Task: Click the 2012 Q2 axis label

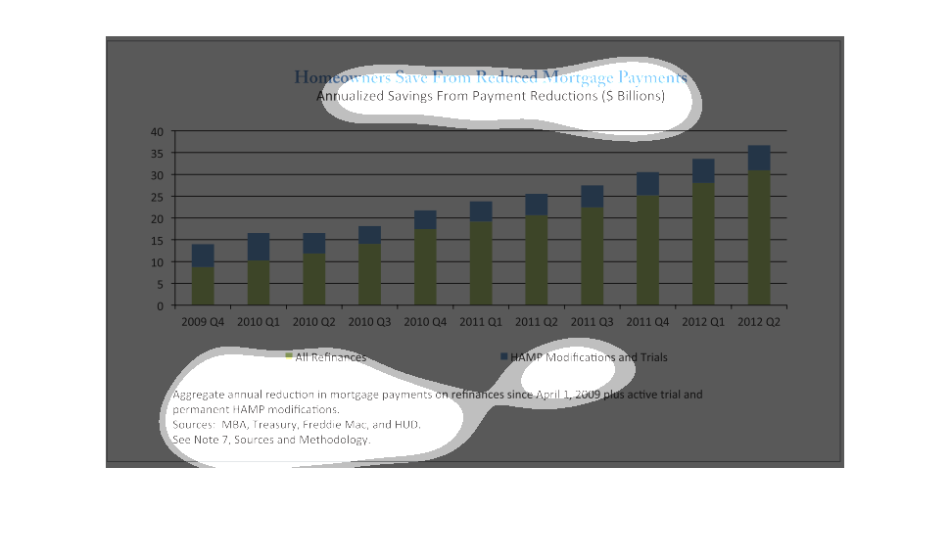Action: (759, 322)
